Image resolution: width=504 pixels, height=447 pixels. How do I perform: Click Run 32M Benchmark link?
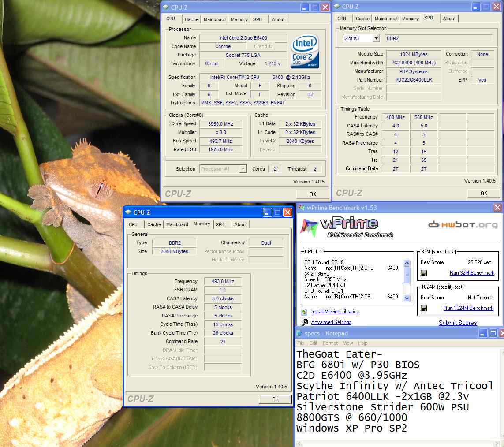click(x=472, y=273)
